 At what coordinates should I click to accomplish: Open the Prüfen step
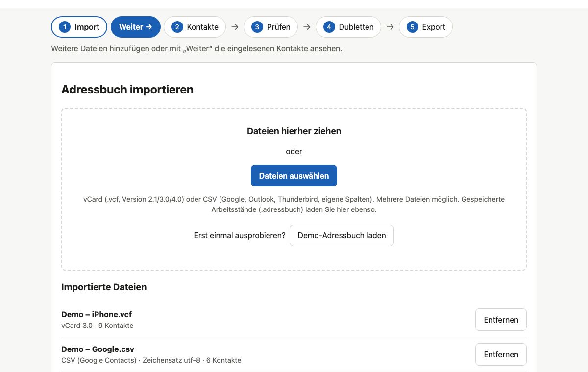270,27
